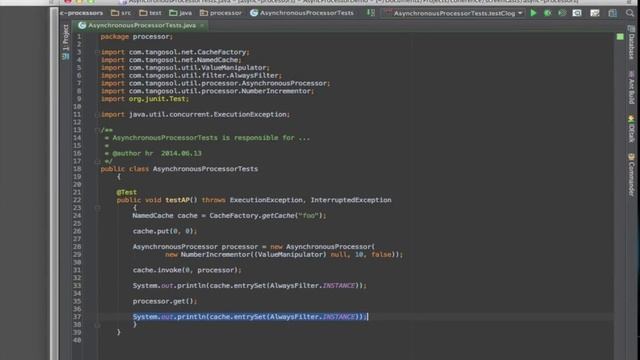The image size is (640, 360).
Task: Collapse the testAP method body at line 23
Action: 97,208
